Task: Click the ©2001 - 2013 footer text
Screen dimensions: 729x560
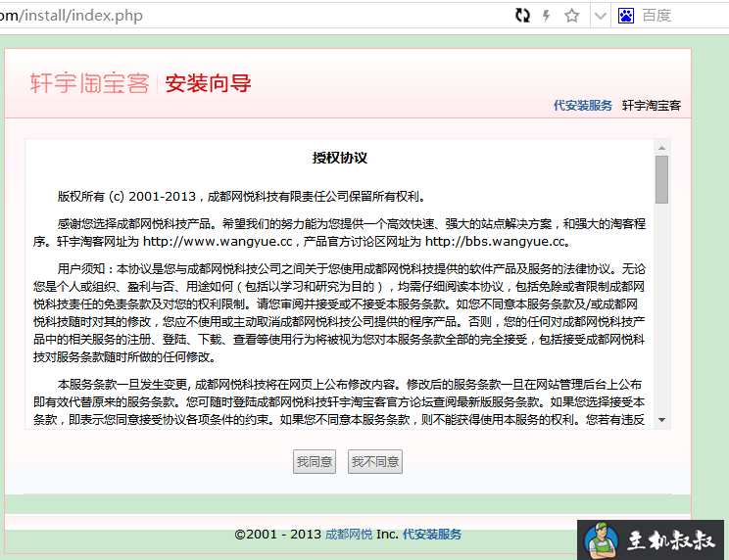Action: pyautogui.click(x=277, y=535)
